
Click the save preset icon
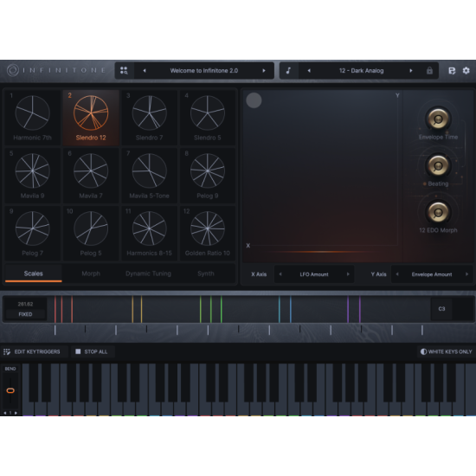pyautogui.click(x=452, y=71)
